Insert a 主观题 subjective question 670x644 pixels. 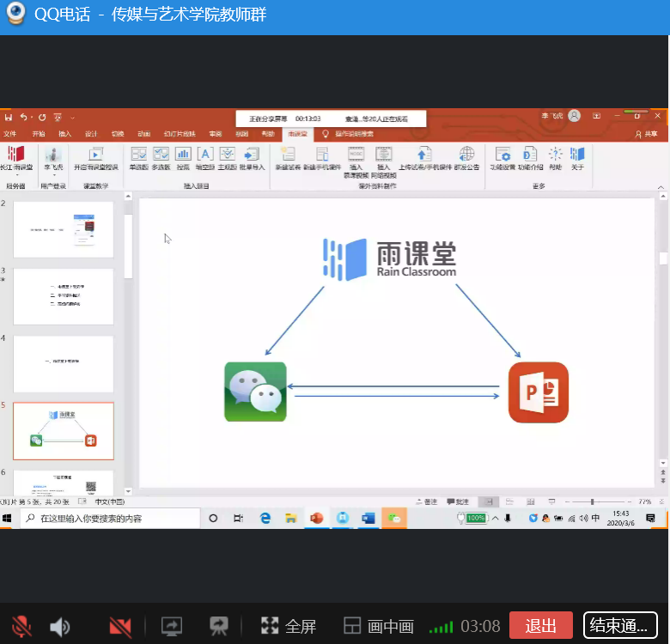point(228,159)
